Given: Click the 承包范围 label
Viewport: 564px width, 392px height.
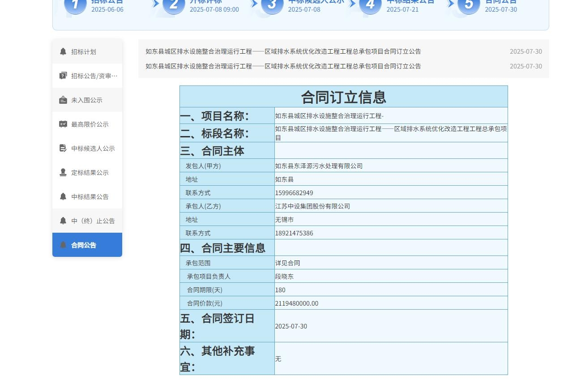Looking at the screenshot, I should point(198,263).
